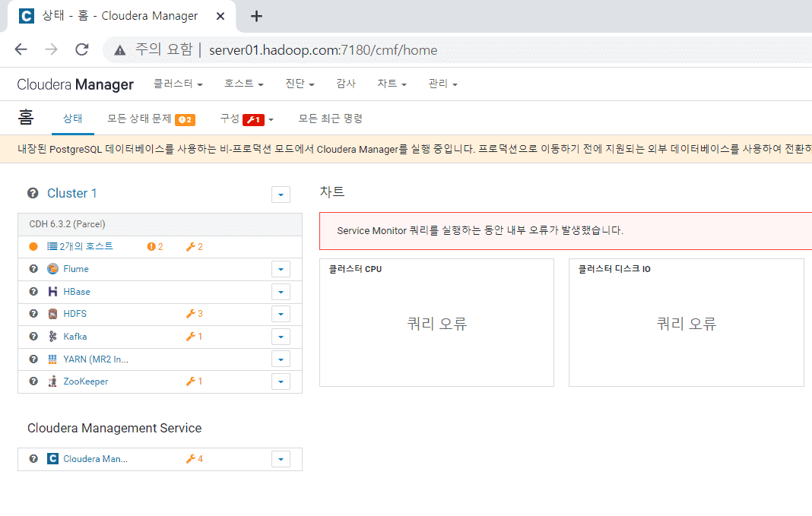Open the 호스트 menu

[x=243, y=84]
